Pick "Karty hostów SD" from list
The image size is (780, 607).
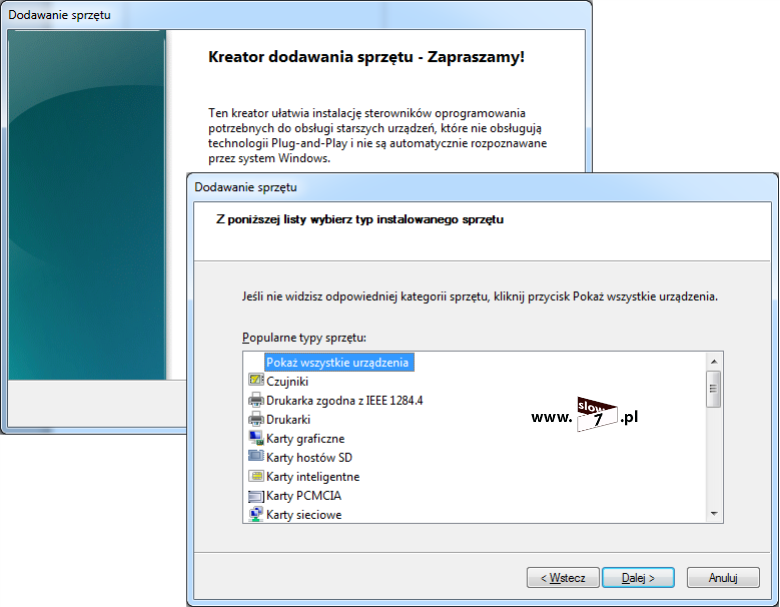click(x=309, y=457)
